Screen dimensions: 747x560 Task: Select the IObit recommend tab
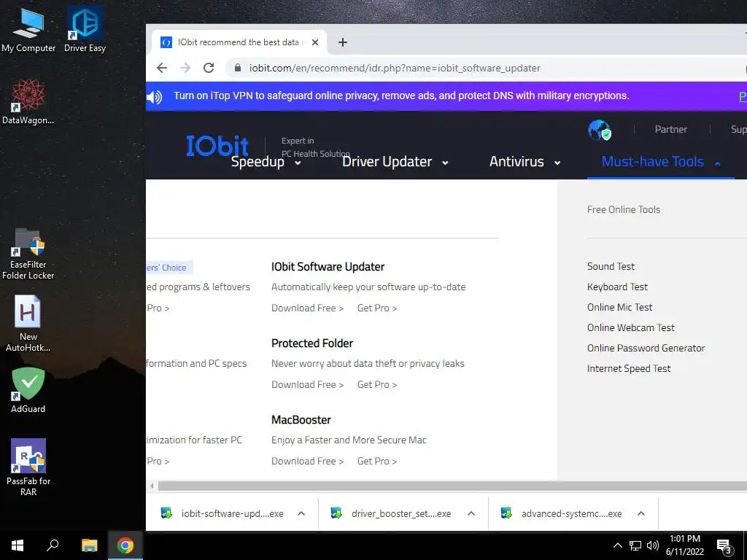tap(239, 42)
